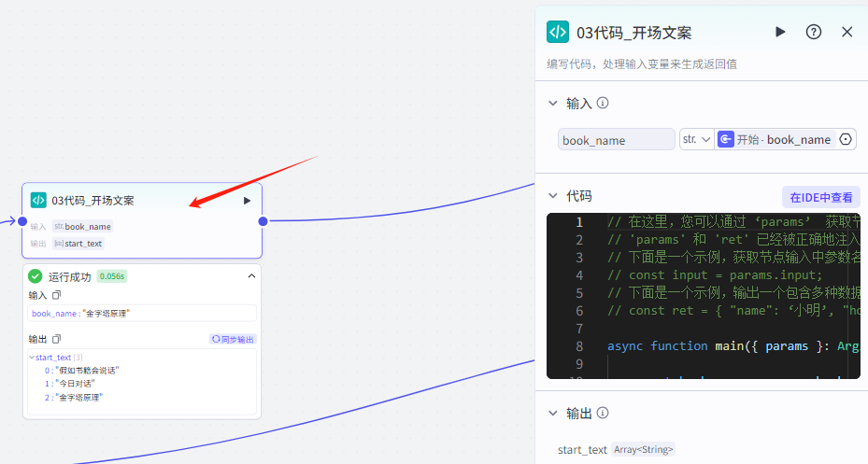The image size is (868, 464).
Task: Run the code node from the side panel play icon
Action: [x=780, y=32]
